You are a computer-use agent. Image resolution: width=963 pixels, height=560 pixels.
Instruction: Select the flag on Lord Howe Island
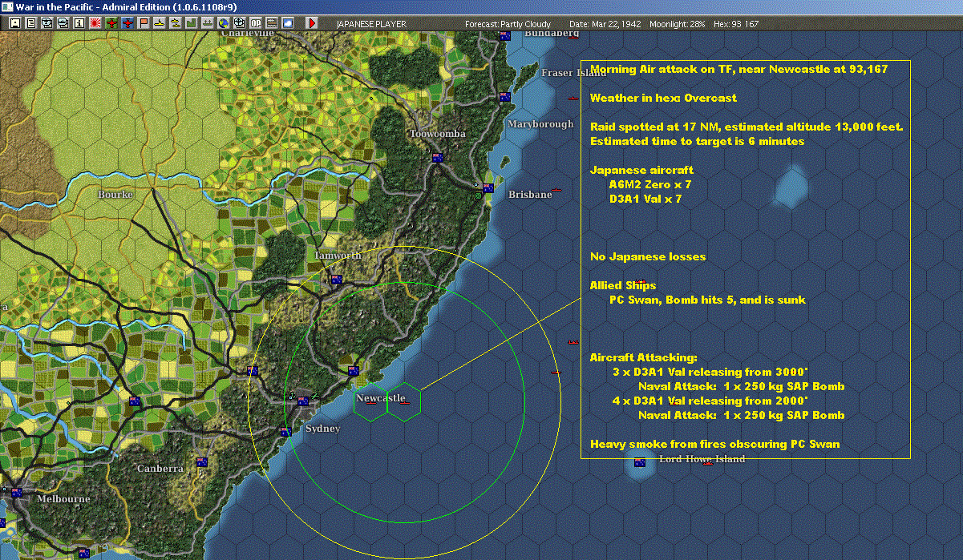[640, 462]
